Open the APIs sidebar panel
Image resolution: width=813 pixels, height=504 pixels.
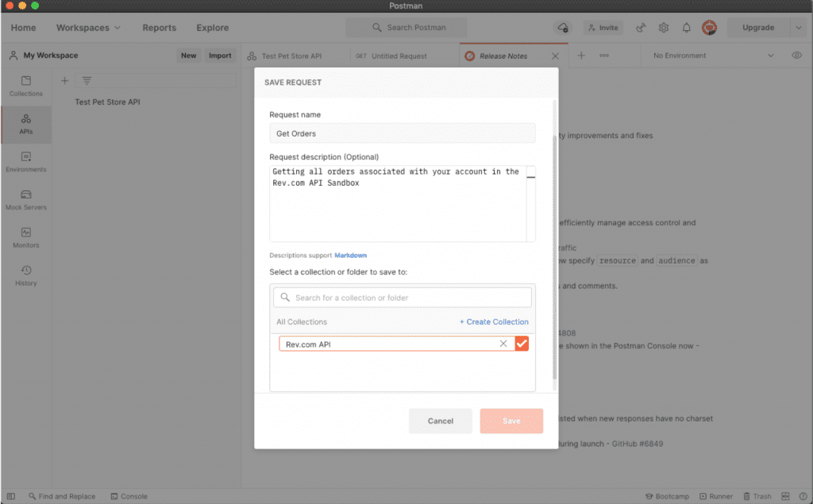point(26,125)
